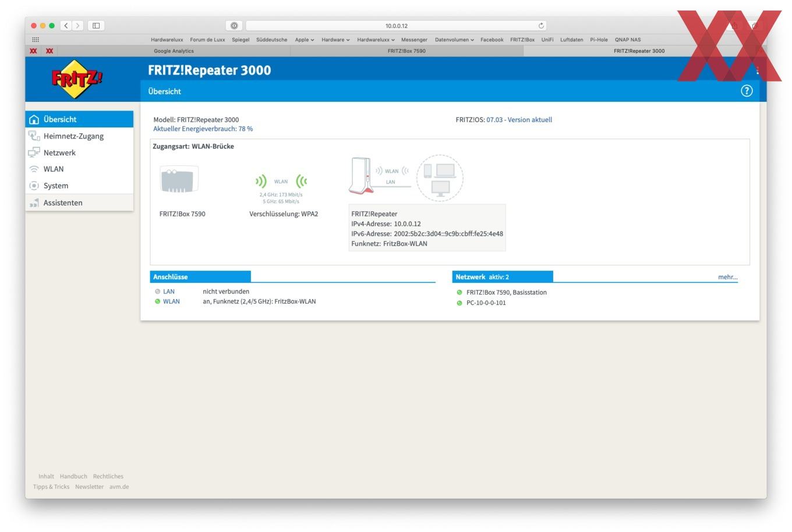Click PC-10-0-0-101 network device entry
Image resolution: width=792 pixels, height=532 pixels.
(486, 303)
